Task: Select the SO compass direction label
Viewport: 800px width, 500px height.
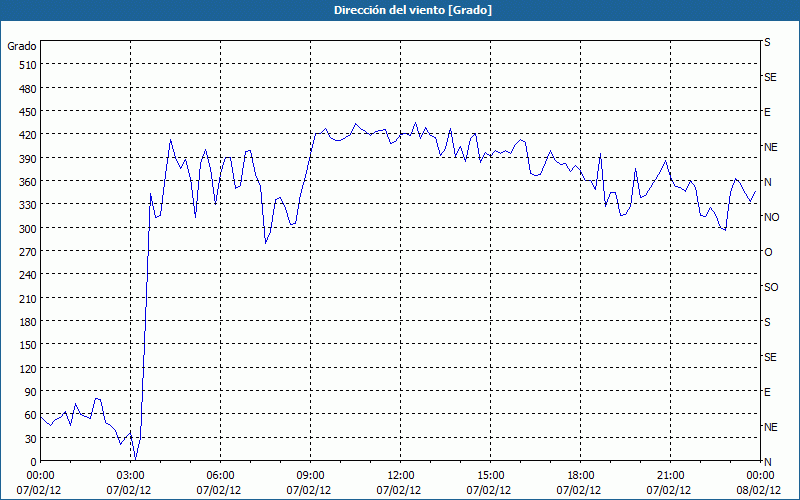Action: coord(771,287)
